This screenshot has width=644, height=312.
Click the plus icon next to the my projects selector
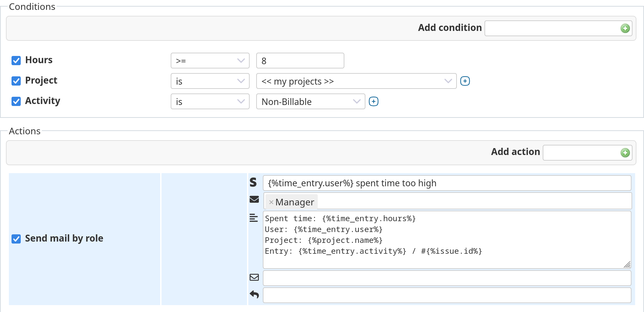465,81
